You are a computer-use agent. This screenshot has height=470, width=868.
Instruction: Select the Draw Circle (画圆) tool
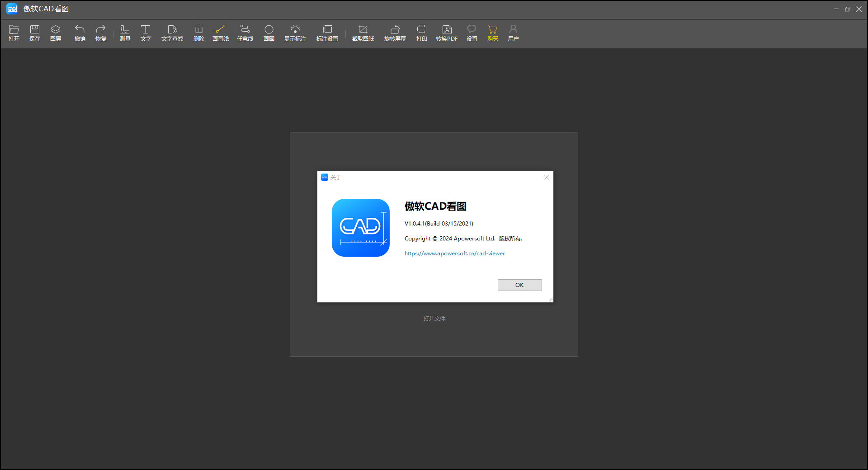(269, 30)
